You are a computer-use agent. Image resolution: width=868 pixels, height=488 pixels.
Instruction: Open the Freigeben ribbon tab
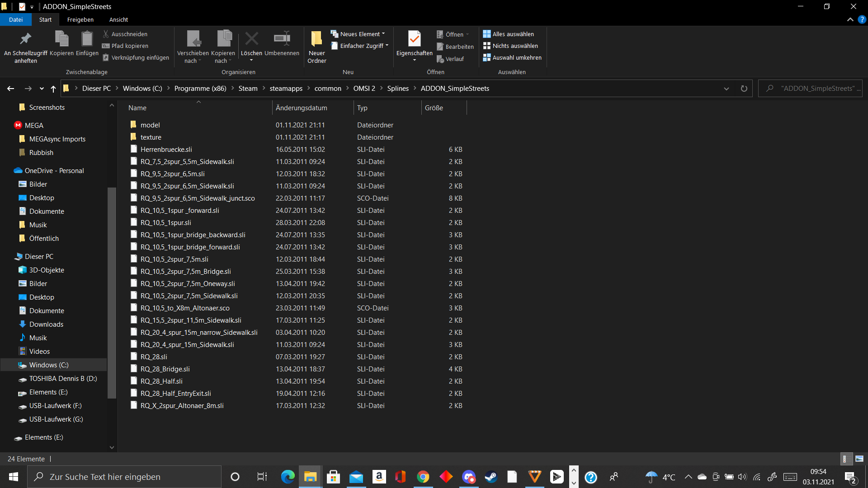click(x=80, y=19)
